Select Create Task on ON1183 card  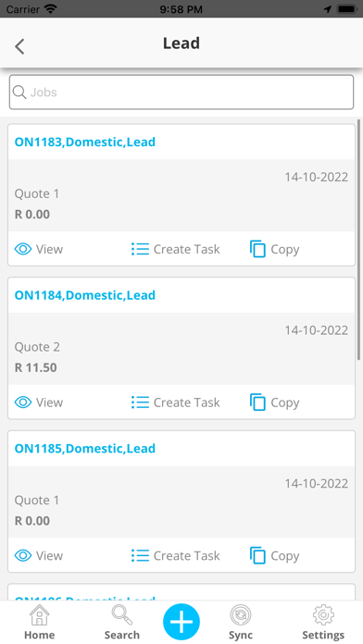coord(187,249)
